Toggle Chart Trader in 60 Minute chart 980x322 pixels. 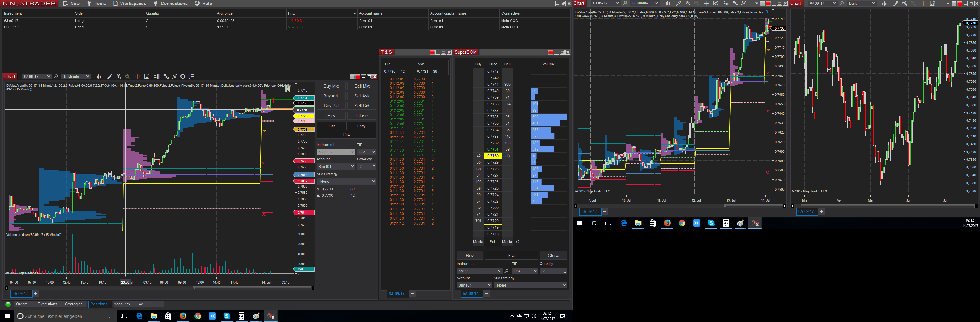click(x=726, y=3)
